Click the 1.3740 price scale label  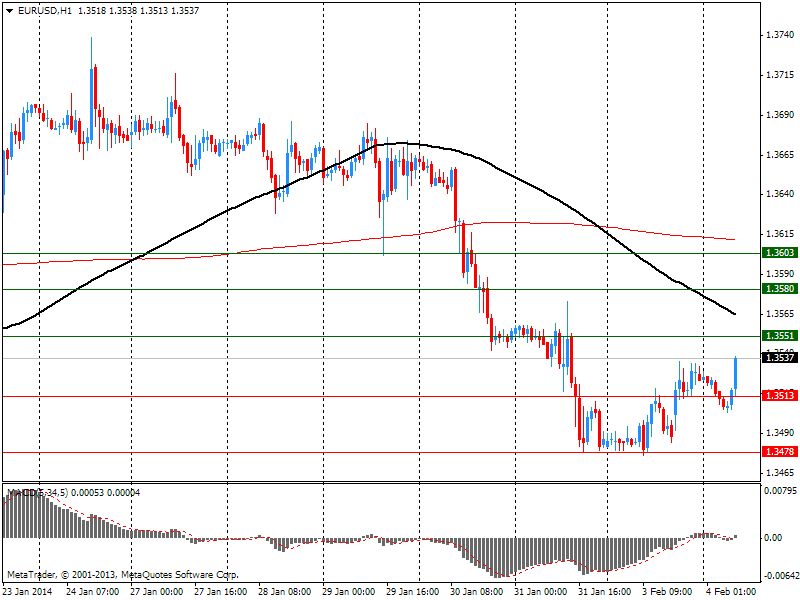pos(778,35)
